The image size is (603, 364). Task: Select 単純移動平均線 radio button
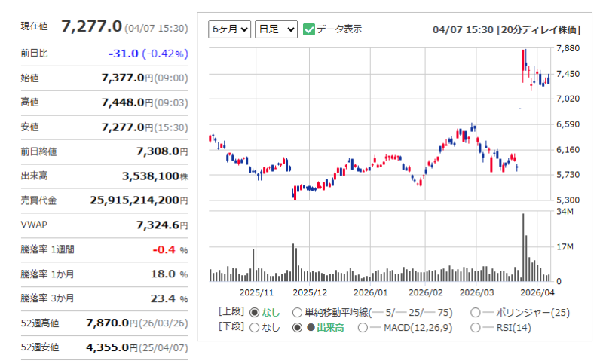pyautogui.click(x=297, y=313)
